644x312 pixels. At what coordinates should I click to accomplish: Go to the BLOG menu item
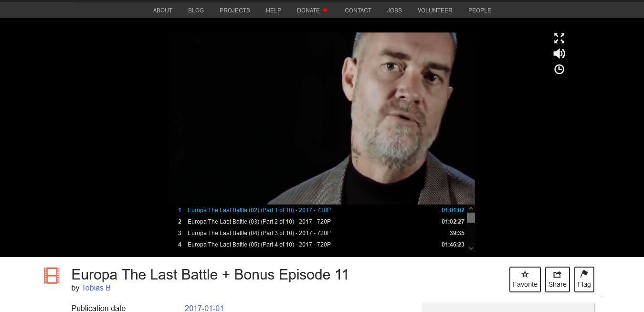tap(196, 11)
